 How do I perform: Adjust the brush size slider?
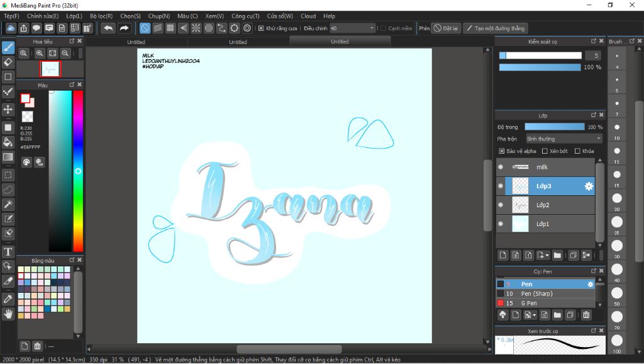click(x=540, y=55)
